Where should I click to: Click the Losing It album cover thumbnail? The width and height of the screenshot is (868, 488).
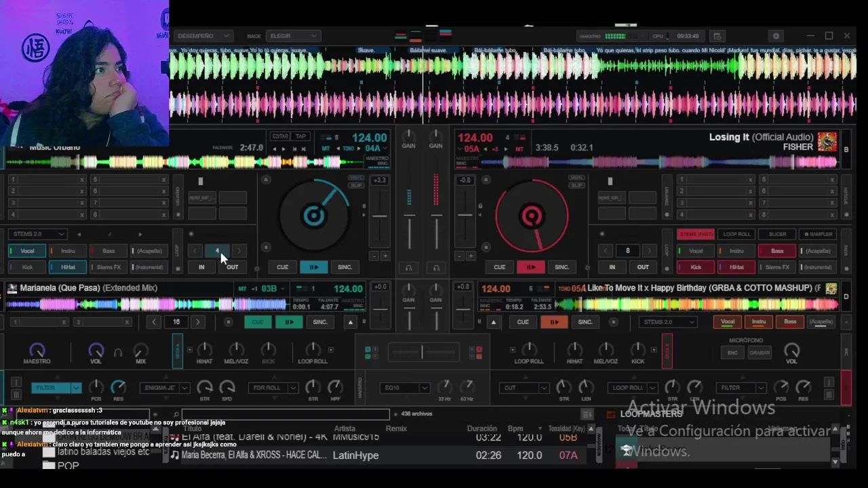click(x=827, y=142)
